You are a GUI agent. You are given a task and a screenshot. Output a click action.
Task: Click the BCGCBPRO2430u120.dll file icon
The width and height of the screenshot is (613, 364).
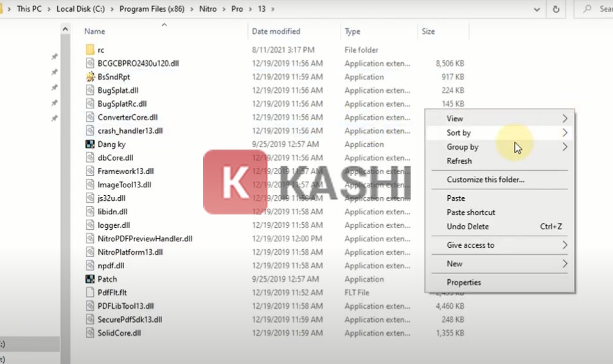click(90, 63)
